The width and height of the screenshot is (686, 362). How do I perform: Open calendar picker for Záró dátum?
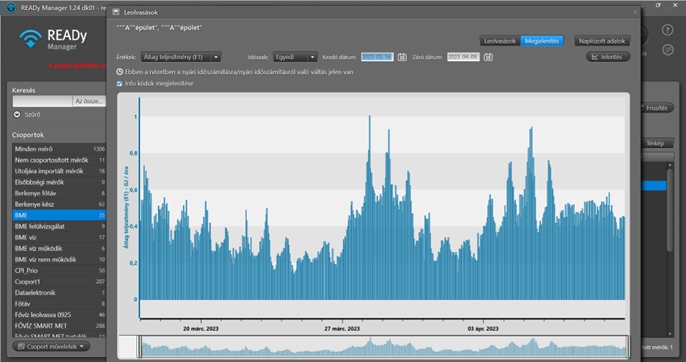488,57
